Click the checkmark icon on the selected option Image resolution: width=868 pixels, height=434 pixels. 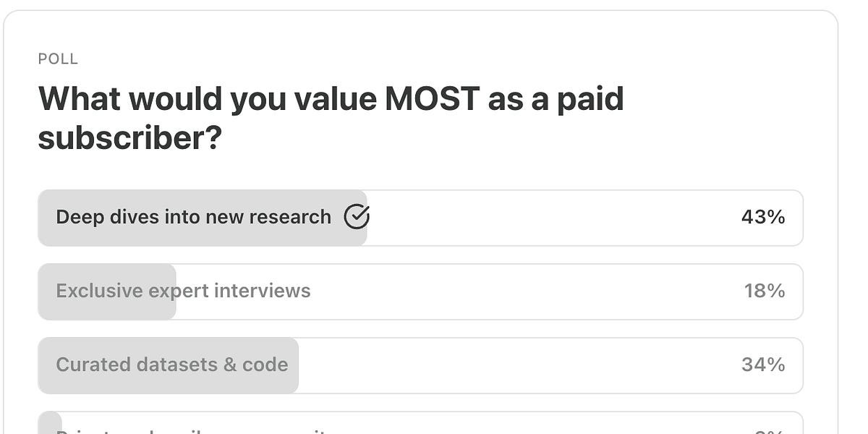(357, 216)
